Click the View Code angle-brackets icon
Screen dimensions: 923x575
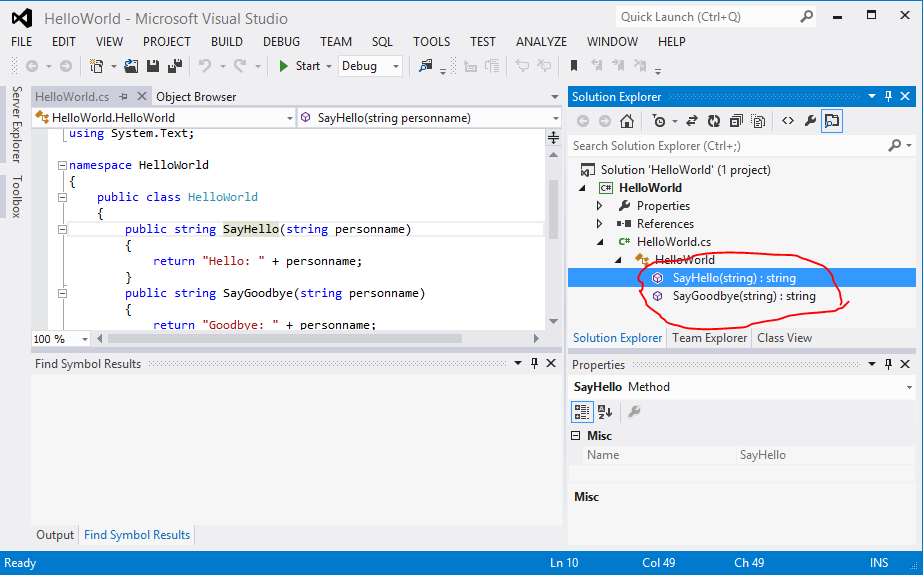(788, 121)
